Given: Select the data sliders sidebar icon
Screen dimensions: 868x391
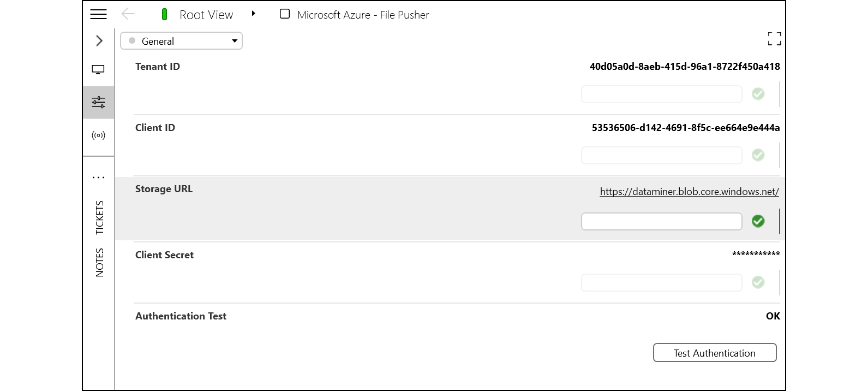Looking at the screenshot, I should [98, 102].
